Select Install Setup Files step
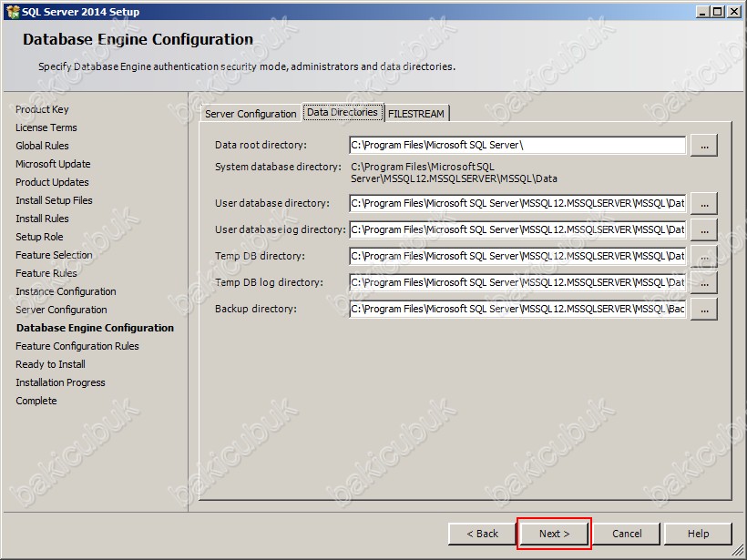 pos(54,200)
